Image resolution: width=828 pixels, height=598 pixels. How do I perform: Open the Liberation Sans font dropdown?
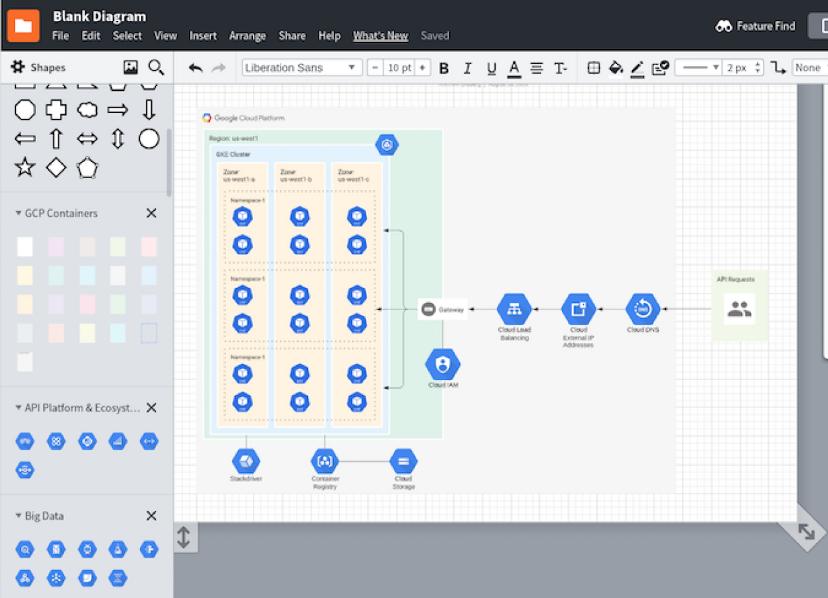click(x=301, y=68)
